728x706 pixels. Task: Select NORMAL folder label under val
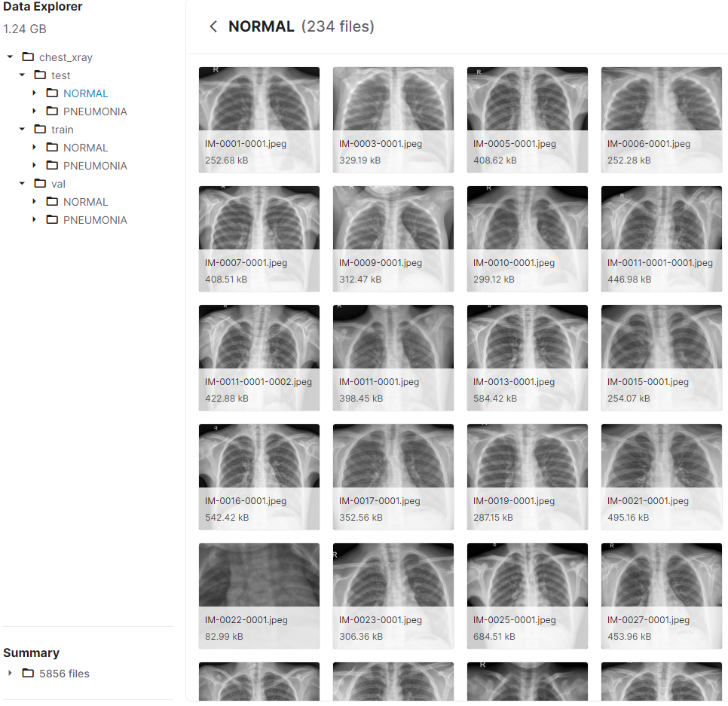[85, 202]
